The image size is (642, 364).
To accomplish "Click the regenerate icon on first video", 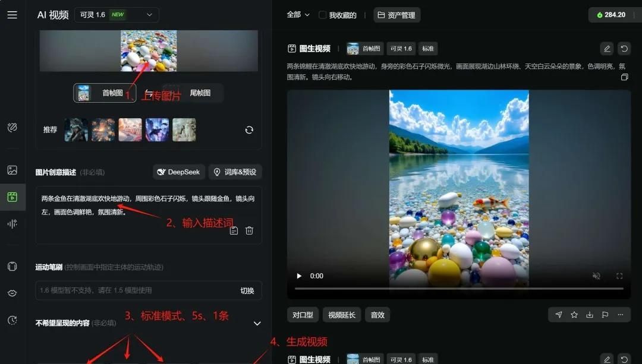I will [624, 49].
